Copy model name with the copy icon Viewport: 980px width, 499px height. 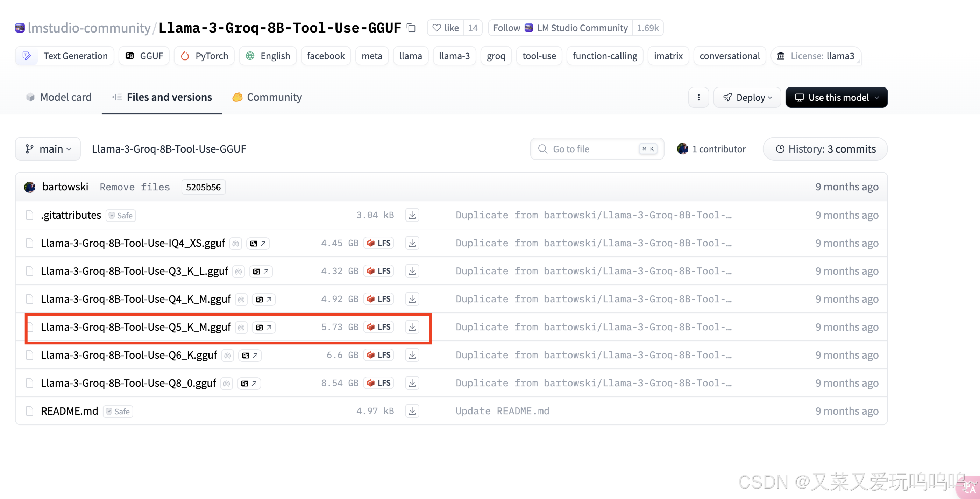click(x=411, y=28)
